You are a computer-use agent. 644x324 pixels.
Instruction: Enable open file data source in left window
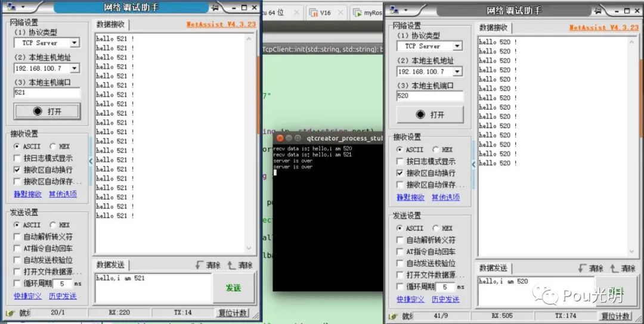(x=17, y=272)
